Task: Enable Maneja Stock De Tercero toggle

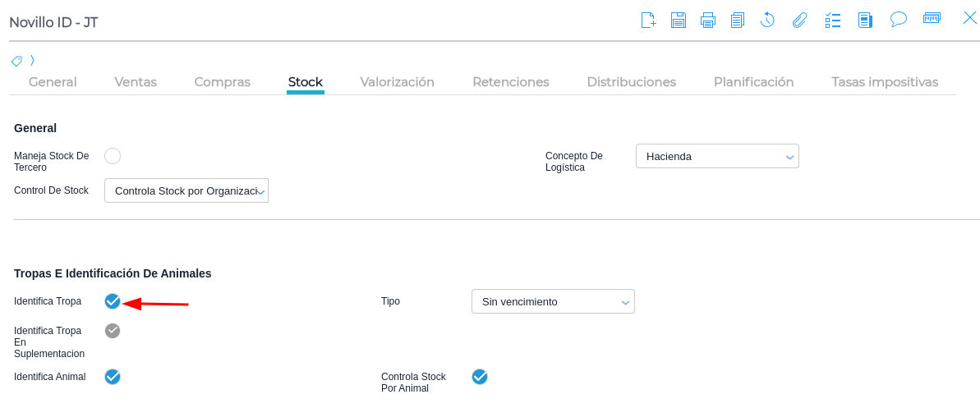Action: tap(113, 156)
